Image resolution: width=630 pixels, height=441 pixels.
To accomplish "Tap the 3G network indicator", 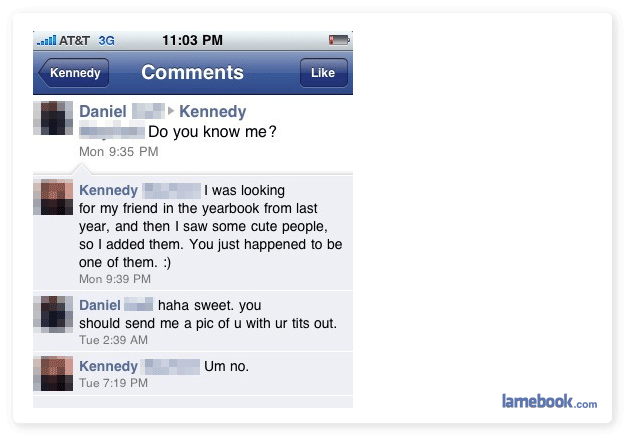I will [107, 40].
